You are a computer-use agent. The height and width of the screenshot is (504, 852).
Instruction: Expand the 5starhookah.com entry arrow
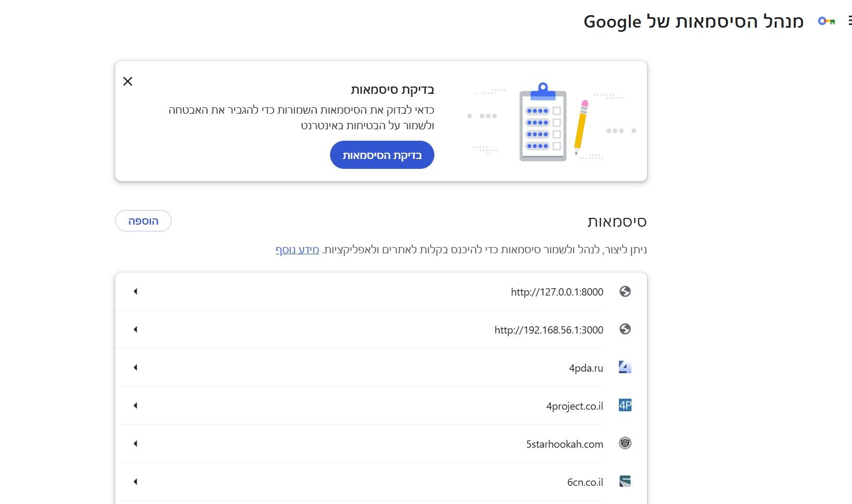[x=136, y=444]
